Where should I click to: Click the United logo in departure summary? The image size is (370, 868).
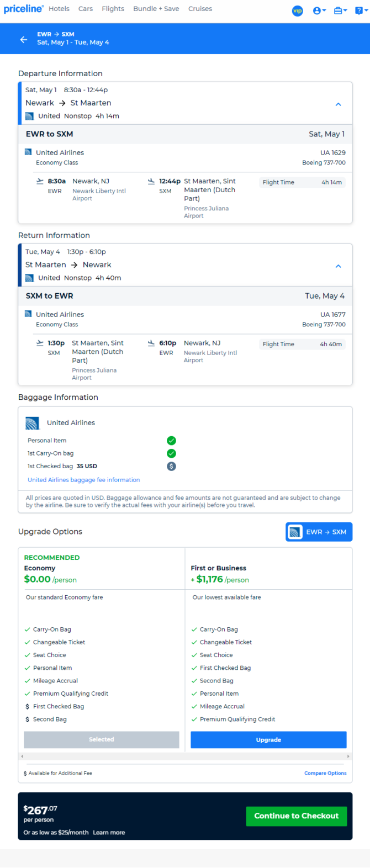point(29,116)
